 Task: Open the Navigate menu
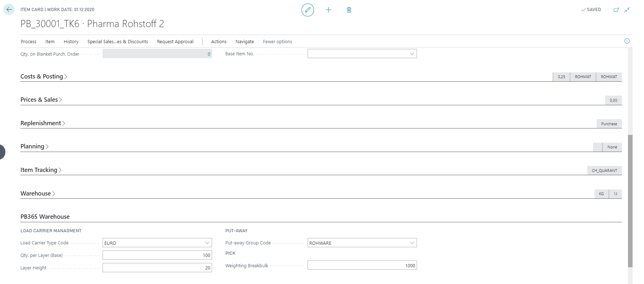[x=245, y=41]
